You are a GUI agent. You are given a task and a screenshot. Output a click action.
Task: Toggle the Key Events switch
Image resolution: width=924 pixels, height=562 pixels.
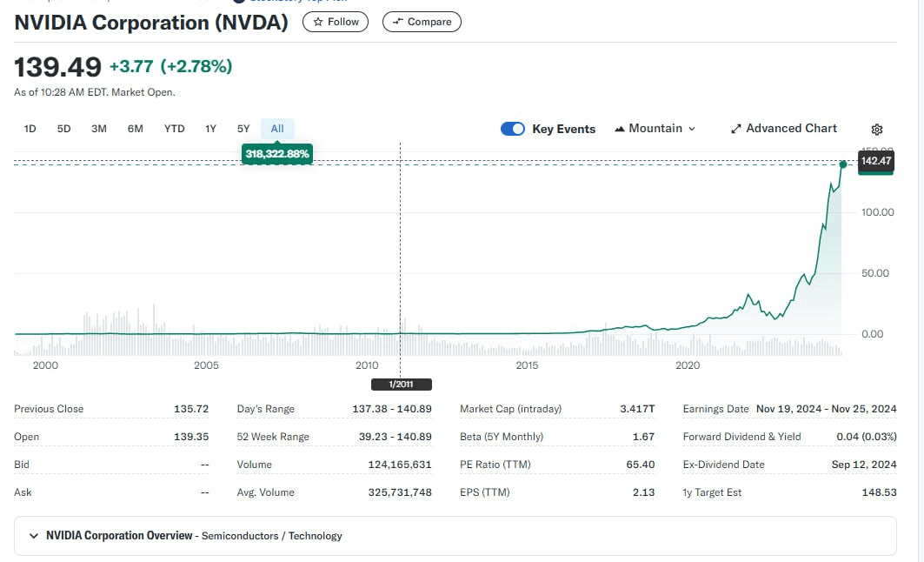tap(513, 129)
